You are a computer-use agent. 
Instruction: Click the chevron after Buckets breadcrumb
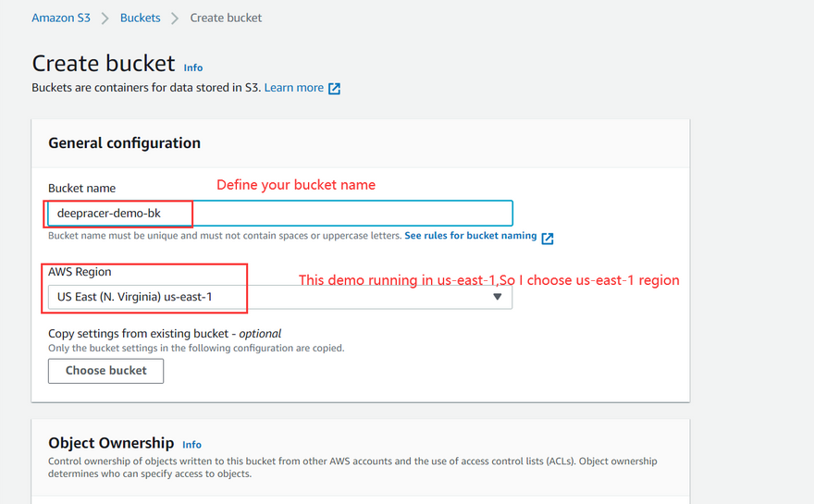point(175,18)
